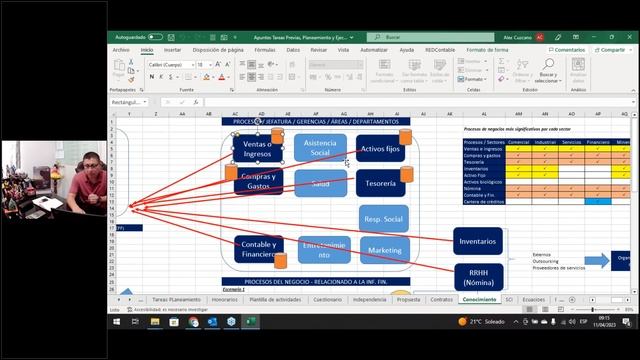The image size is (640, 360).
Task: Open the Archivo menu
Action: pyautogui.click(x=121, y=50)
